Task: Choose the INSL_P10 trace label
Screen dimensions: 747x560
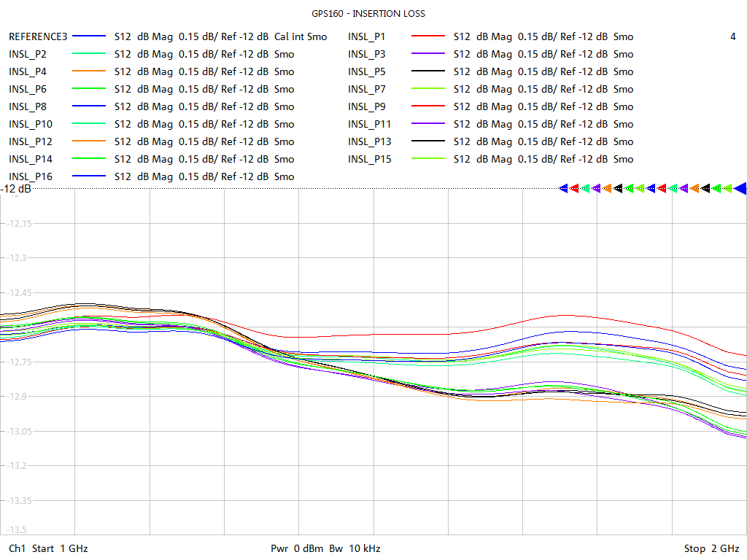Action: (31, 124)
